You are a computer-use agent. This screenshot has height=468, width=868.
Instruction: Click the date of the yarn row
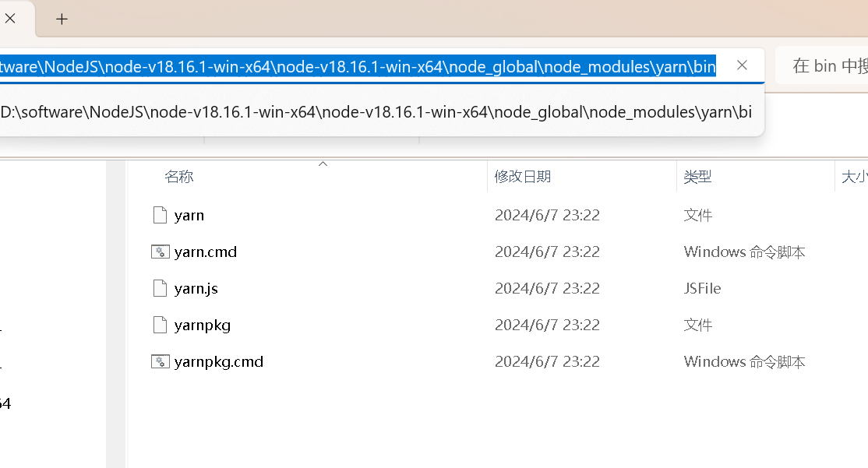[x=547, y=215]
